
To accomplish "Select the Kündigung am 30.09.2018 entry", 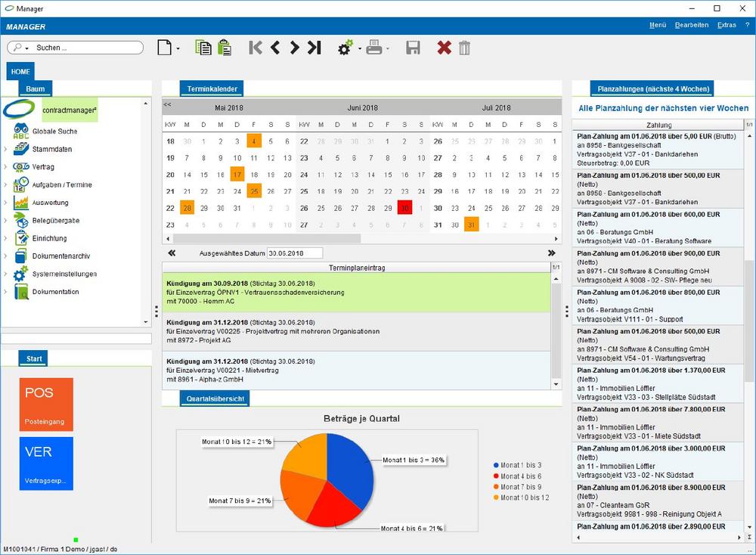I will [356, 293].
